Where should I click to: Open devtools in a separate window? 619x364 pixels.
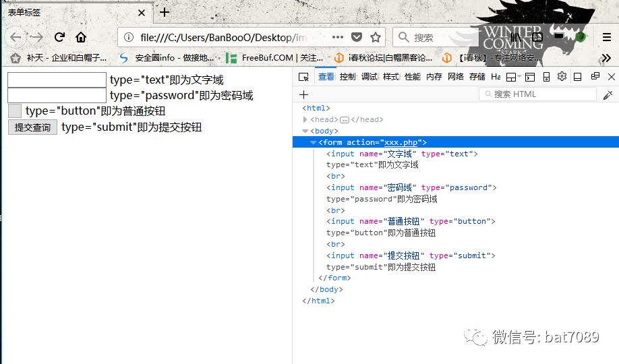(x=595, y=76)
